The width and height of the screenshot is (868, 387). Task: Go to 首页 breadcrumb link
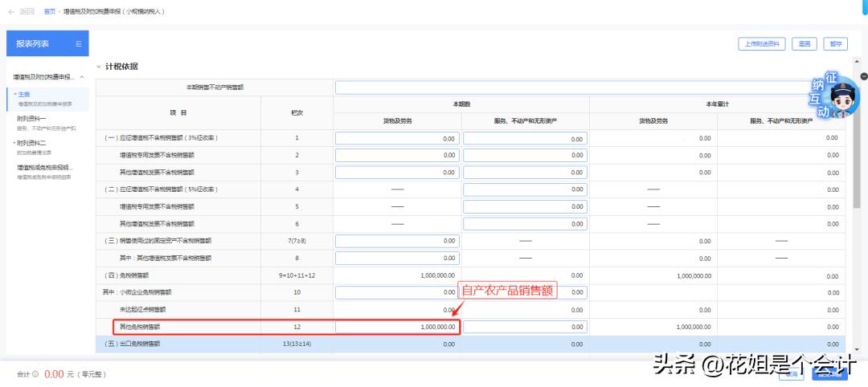[x=50, y=11]
